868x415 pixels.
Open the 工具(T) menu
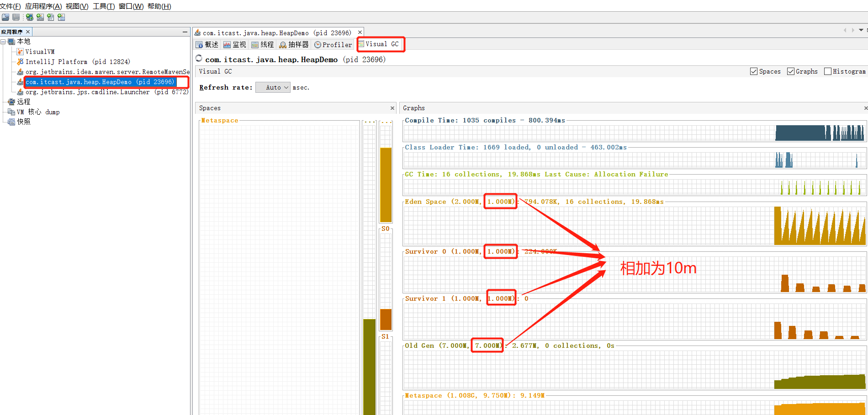coord(104,6)
